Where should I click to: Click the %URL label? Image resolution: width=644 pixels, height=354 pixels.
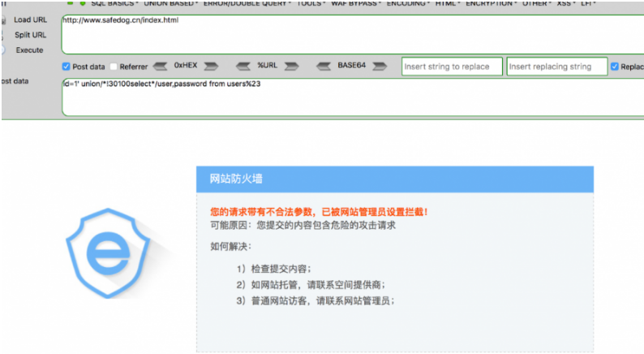coord(268,66)
